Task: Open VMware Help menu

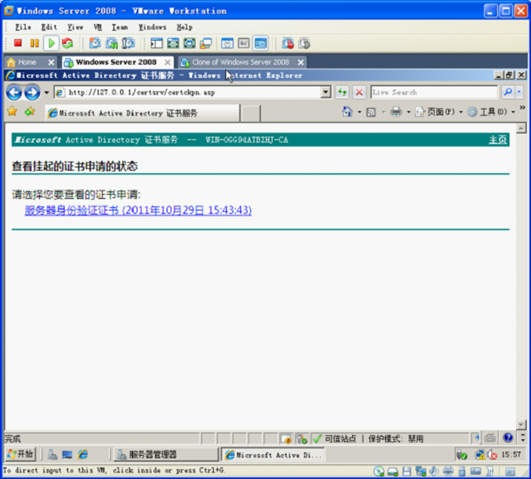Action: point(185,27)
